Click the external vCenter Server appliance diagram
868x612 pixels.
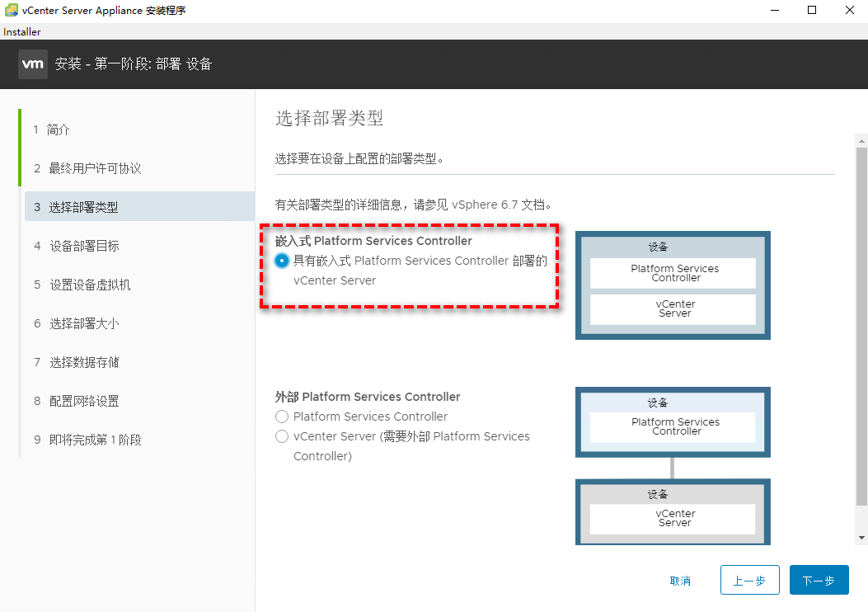tap(673, 511)
